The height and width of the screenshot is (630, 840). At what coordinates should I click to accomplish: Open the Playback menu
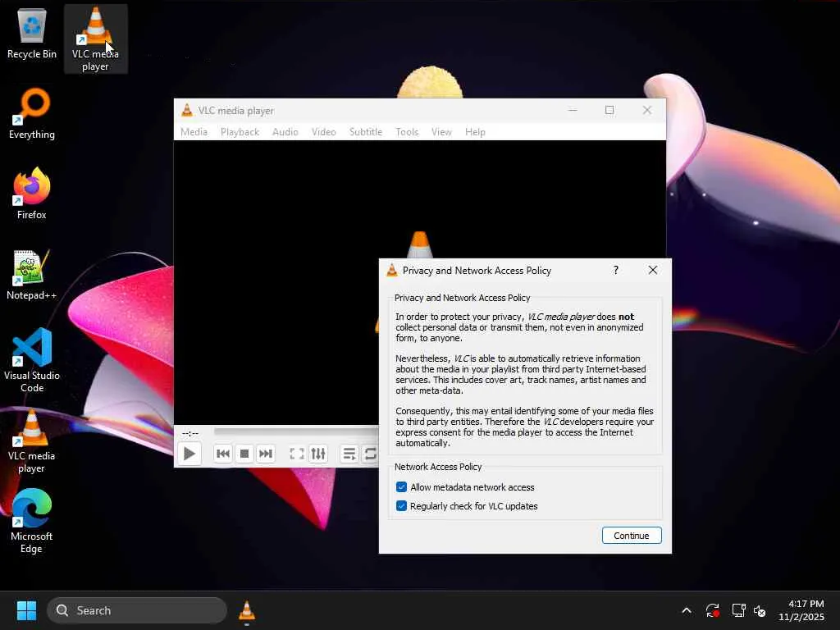tap(240, 132)
